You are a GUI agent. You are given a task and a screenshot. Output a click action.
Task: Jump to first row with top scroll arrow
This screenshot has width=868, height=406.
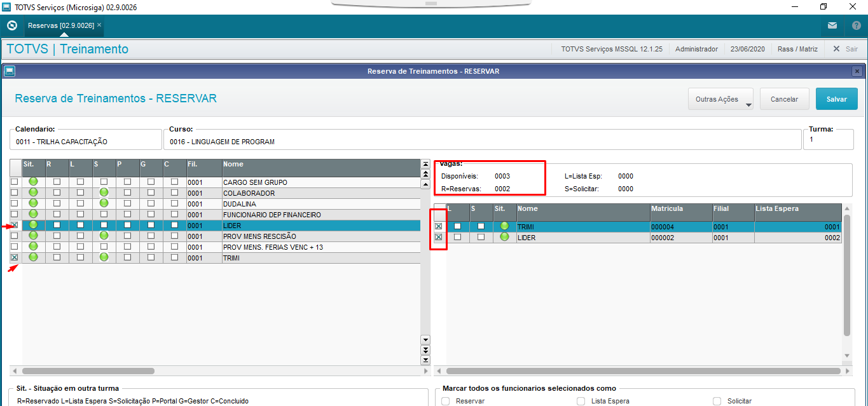(425, 164)
